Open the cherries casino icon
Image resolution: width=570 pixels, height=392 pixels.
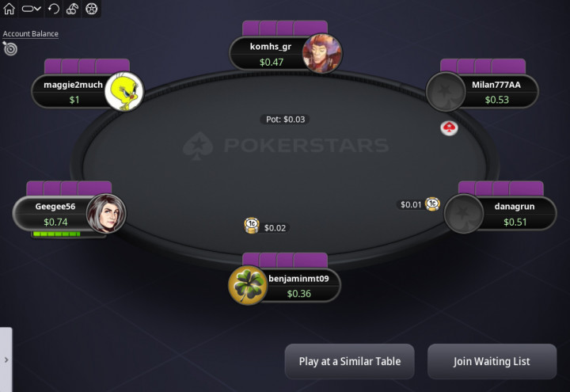point(72,9)
